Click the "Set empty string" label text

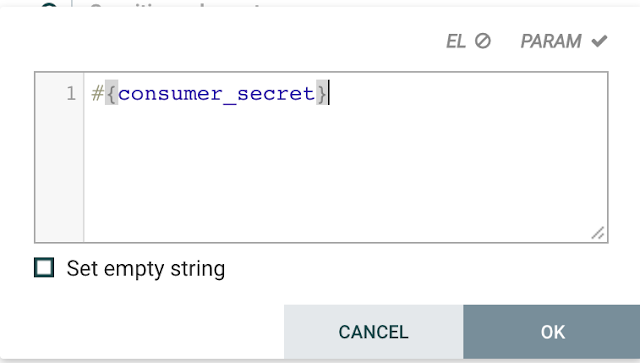(x=146, y=269)
